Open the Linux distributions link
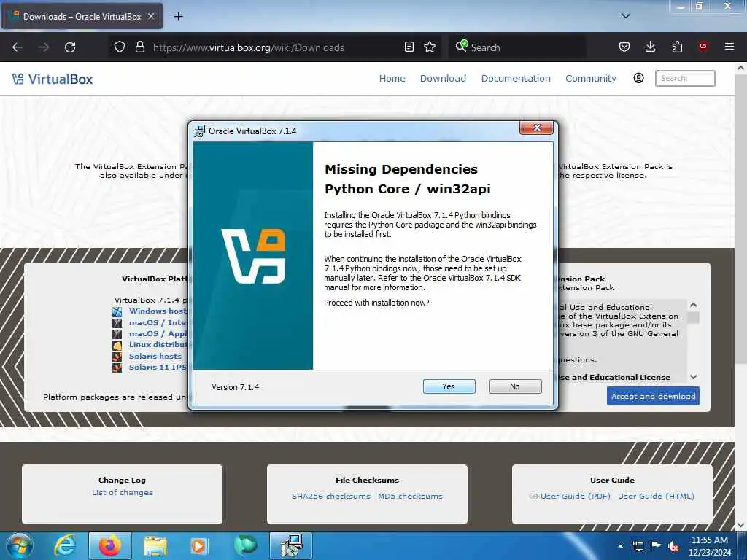The image size is (747, 560). tap(158, 344)
